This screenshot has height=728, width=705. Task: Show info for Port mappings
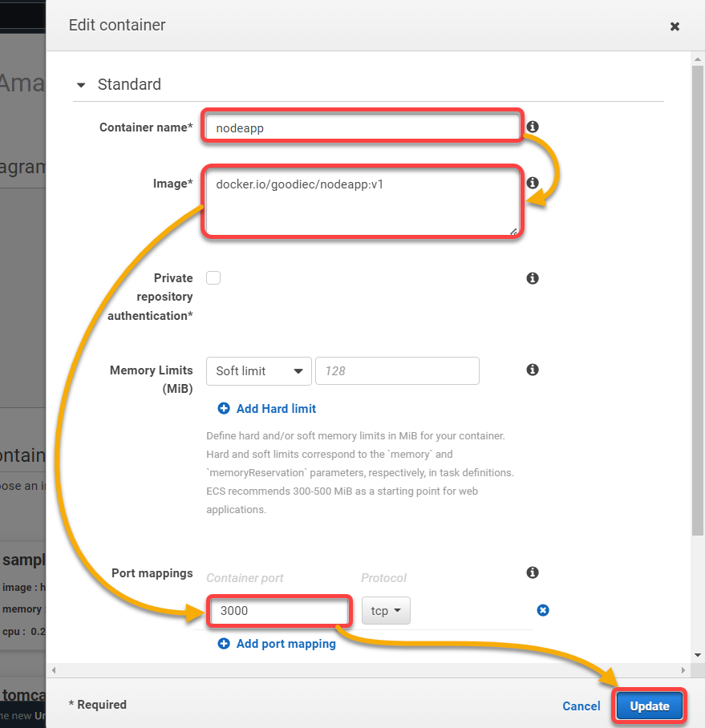pyautogui.click(x=533, y=572)
